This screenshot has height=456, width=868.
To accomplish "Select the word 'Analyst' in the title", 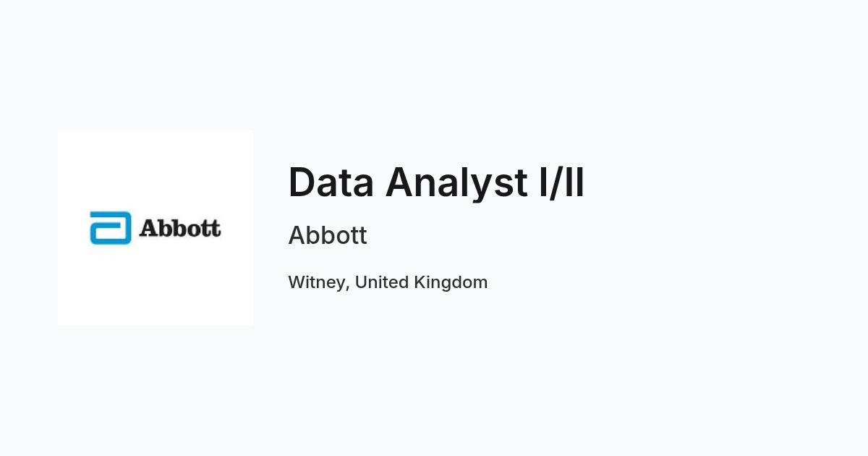I will click(x=456, y=182).
